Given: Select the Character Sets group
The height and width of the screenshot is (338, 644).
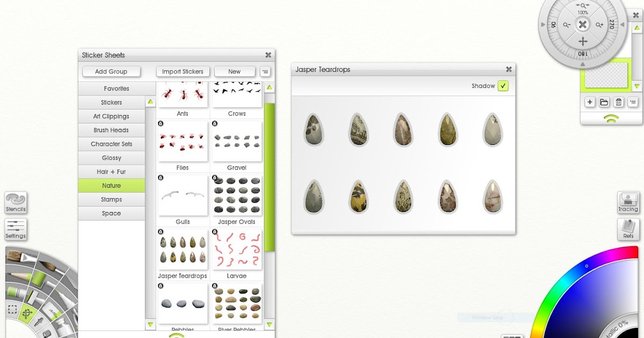Looking at the screenshot, I should pyautogui.click(x=112, y=144).
